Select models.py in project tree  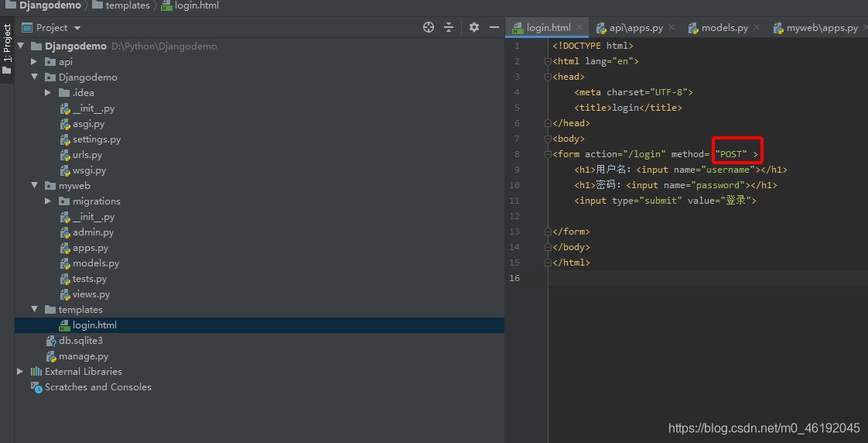tap(96, 263)
